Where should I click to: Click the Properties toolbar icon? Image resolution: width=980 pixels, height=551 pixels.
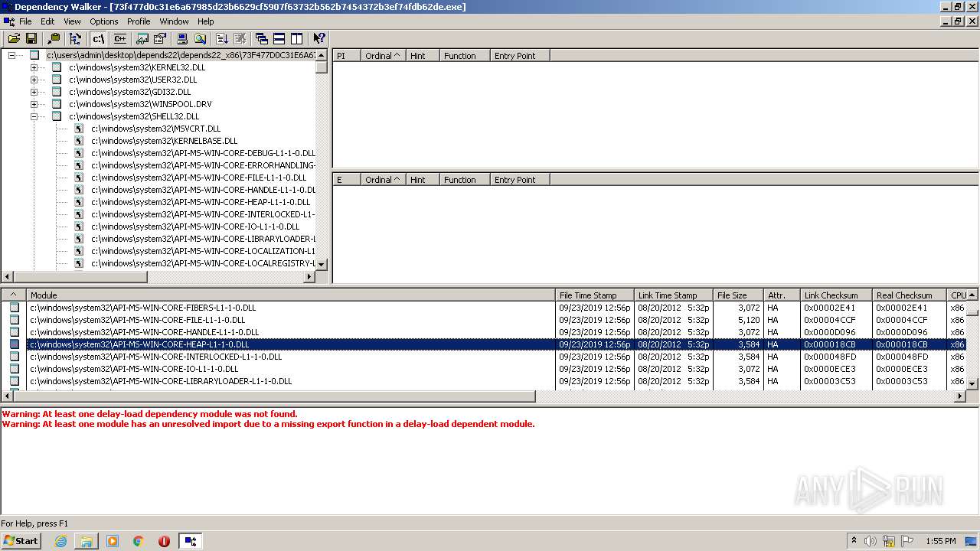pyautogui.click(x=160, y=38)
